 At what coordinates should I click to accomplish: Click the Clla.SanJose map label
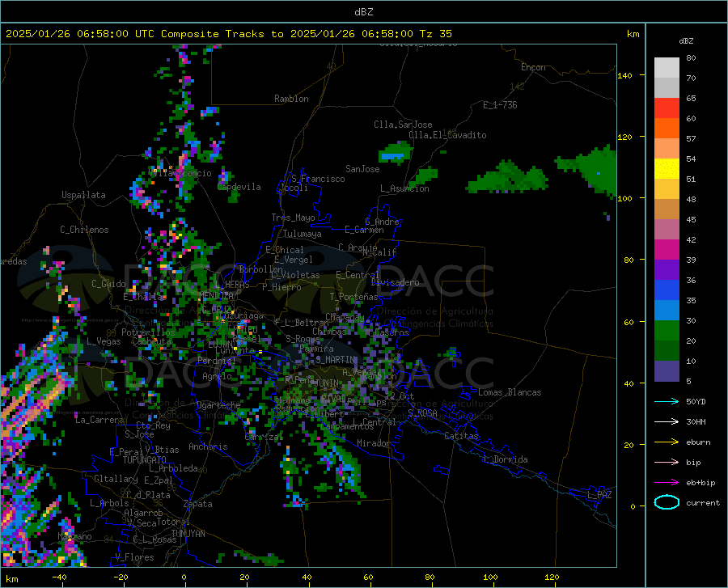(x=403, y=125)
